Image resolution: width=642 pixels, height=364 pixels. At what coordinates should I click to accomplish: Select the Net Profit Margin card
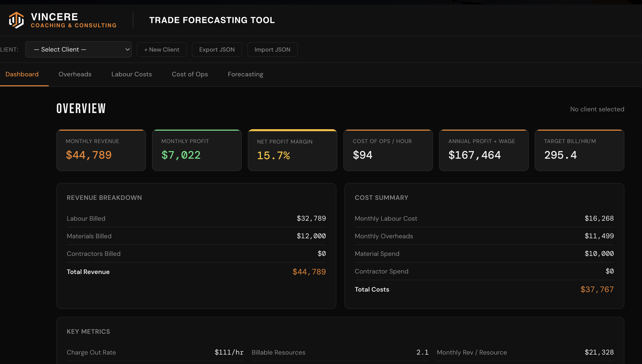[292, 150]
